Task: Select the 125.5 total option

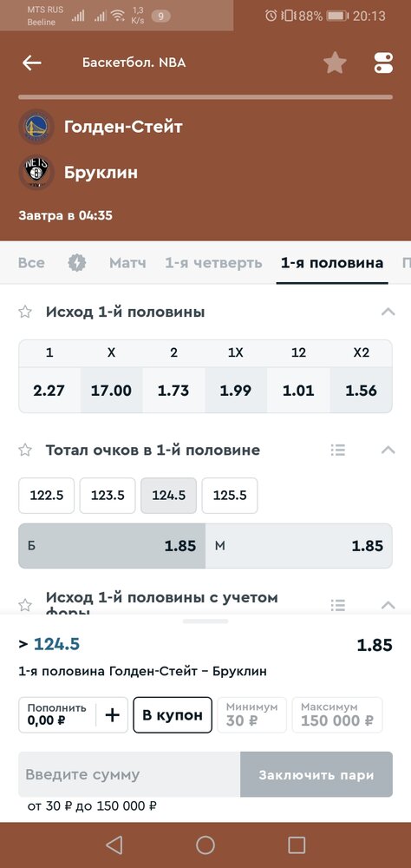Action: (230, 496)
